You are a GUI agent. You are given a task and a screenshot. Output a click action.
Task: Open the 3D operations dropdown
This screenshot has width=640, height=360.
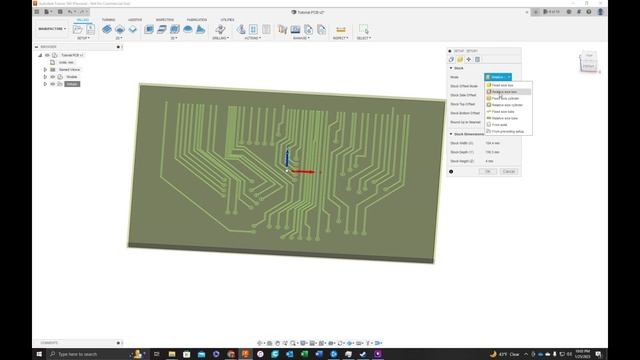[174, 38]
